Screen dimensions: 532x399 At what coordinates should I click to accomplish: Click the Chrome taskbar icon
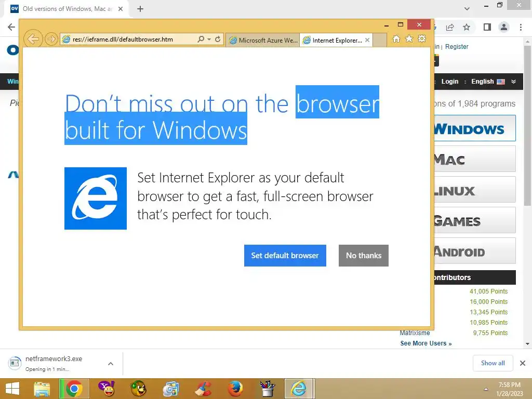pyautogui.click(x=74, y=389)
